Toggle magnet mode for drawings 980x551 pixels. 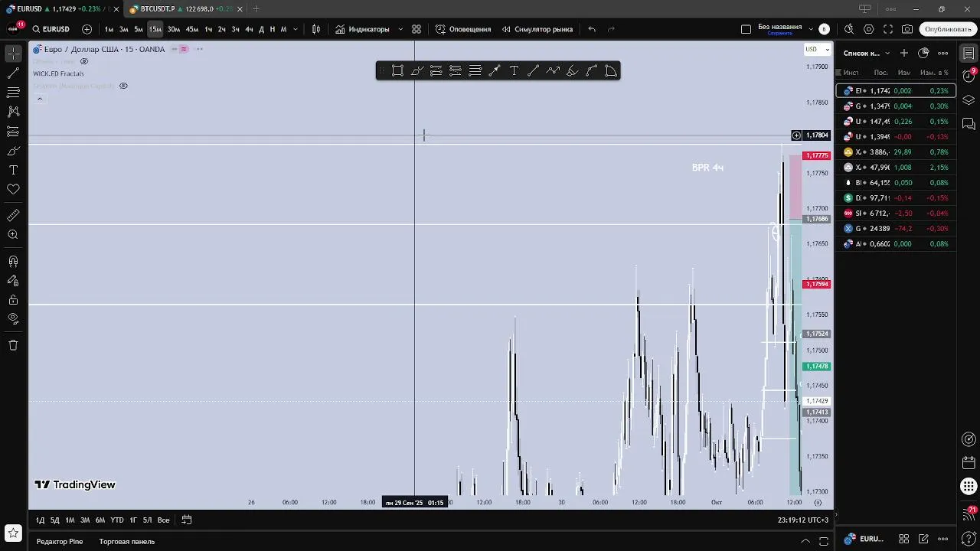click(x=13, y=262)
